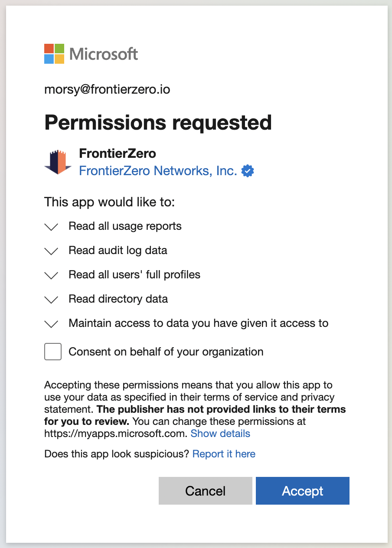Click the 'Read audit log data' label

pos(118,251)
